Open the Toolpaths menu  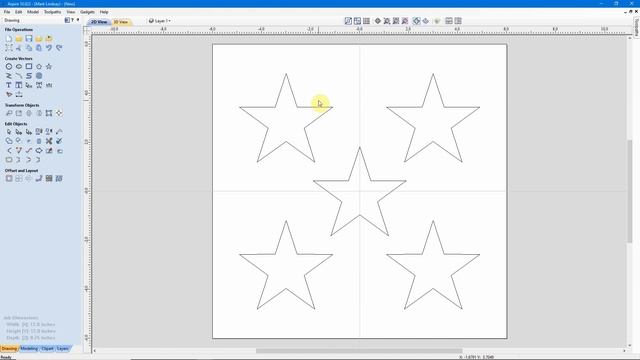[52, 12]
